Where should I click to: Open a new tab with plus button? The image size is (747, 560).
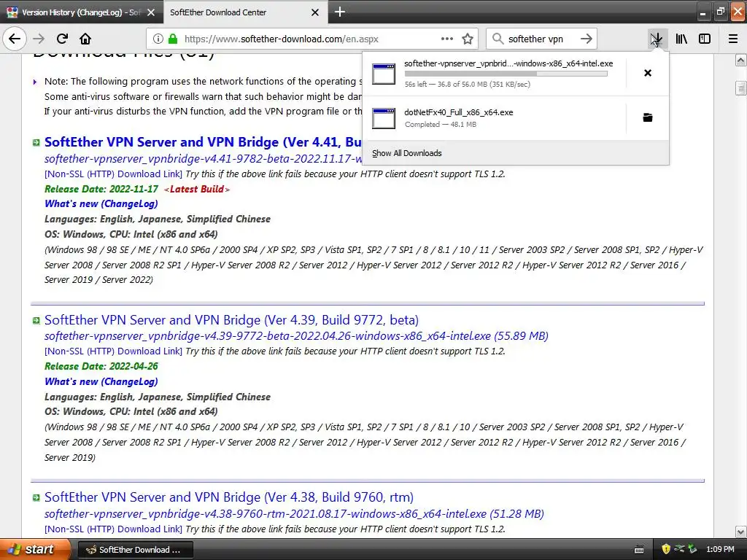[340, 12]
